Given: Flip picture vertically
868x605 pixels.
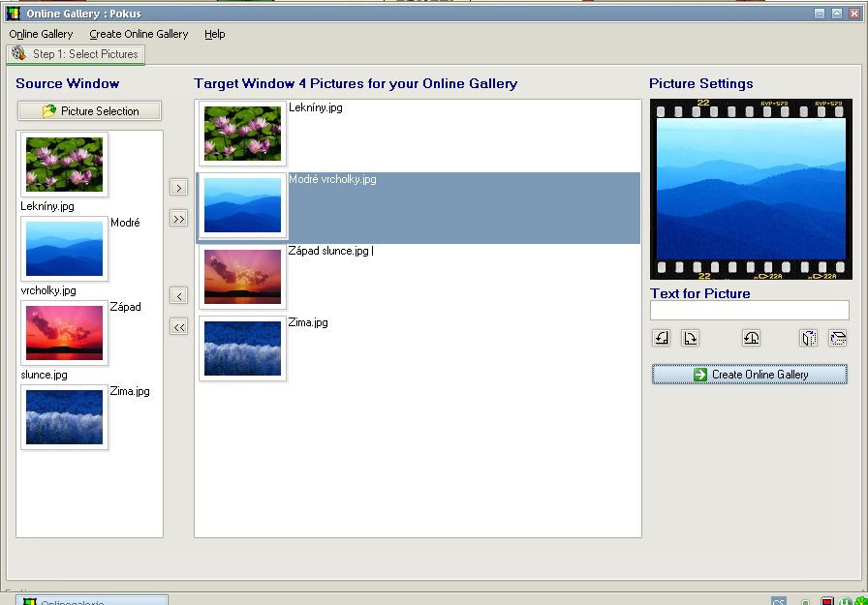Looking at the screenshot, I should point(838,338).
